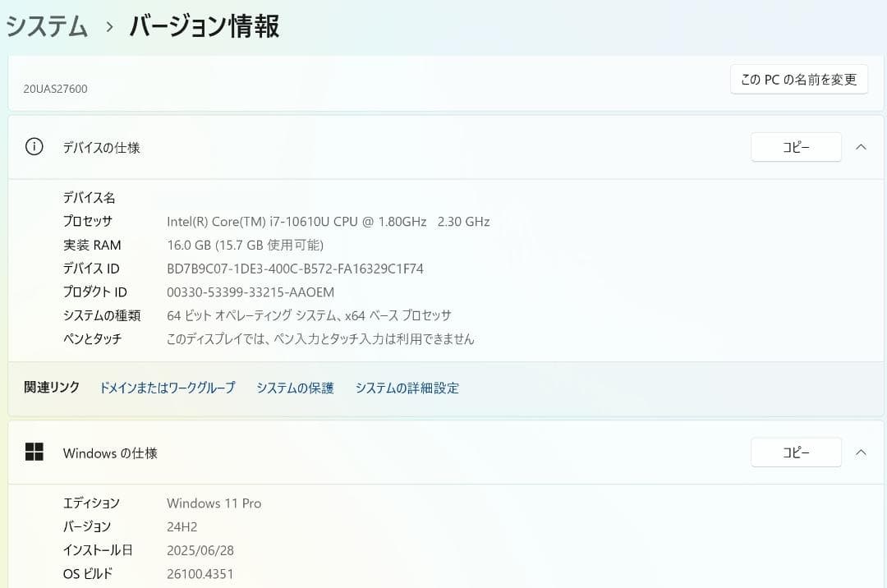Collapse the デバイスの仕様 section chevron
The height and width of the screenshot is (588, 887).
(x=861, y=147)
